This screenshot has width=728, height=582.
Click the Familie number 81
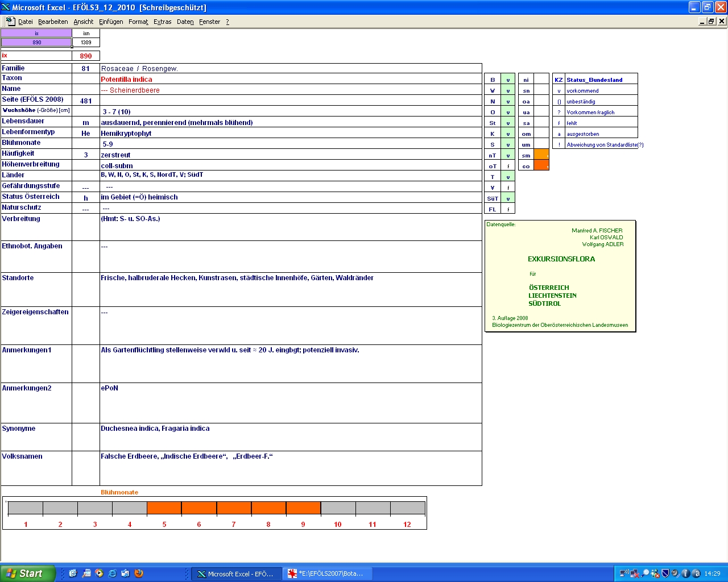point(86,68)
